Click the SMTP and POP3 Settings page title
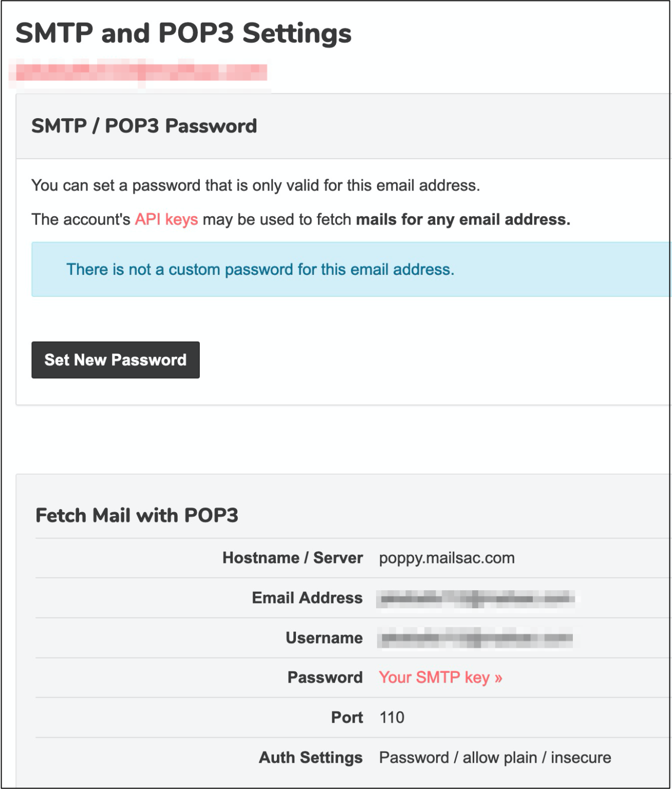This screenshot has width=672, height=789. point(184,34)
